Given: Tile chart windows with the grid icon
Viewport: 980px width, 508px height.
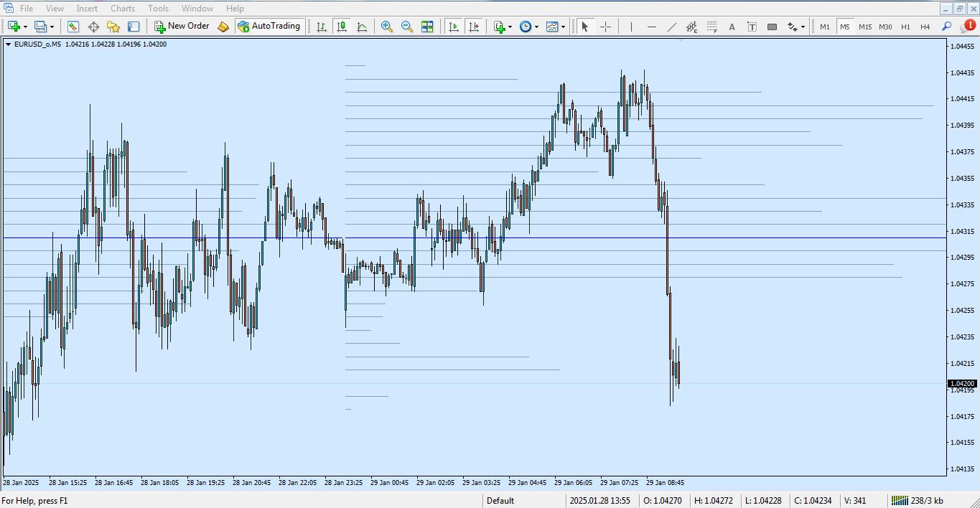Looking at the screenshot, I should (427, 27).
